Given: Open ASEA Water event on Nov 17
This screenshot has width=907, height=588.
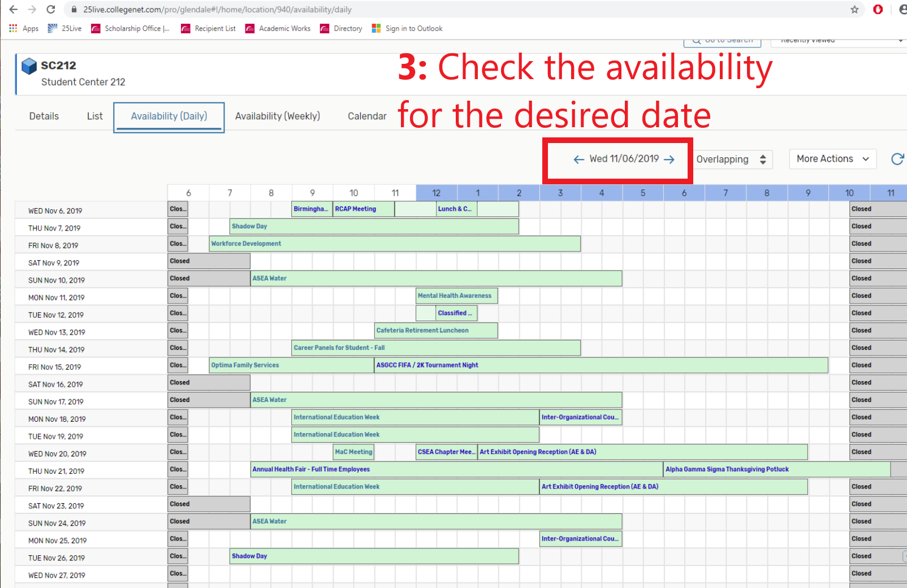Looking at the screenshot, I should coord(436,400).
